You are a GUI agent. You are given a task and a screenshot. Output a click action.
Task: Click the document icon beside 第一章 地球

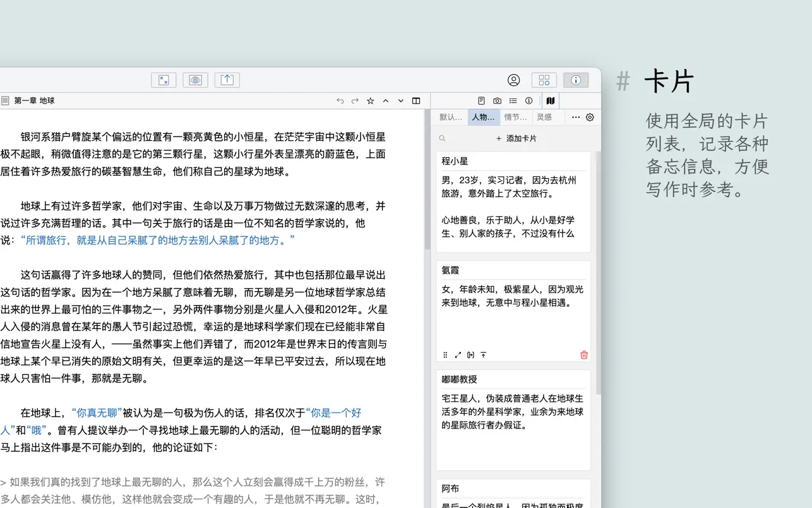pos(5,100)
